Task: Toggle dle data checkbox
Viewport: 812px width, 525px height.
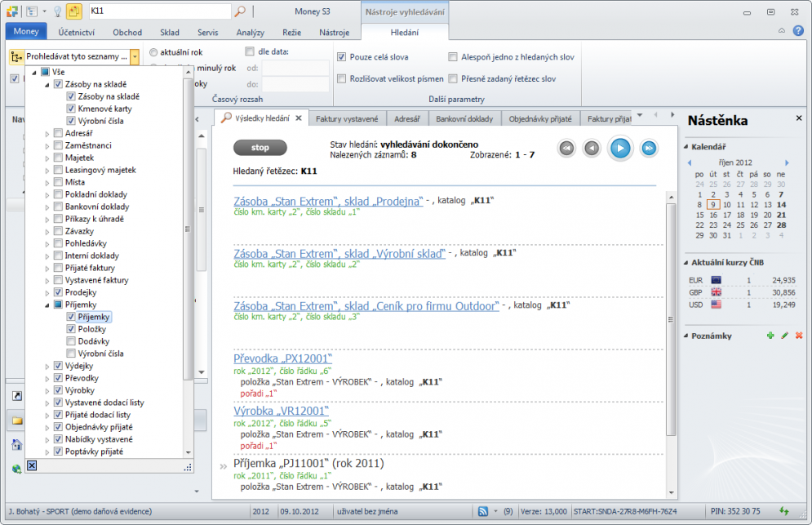Action: [250, 51]
